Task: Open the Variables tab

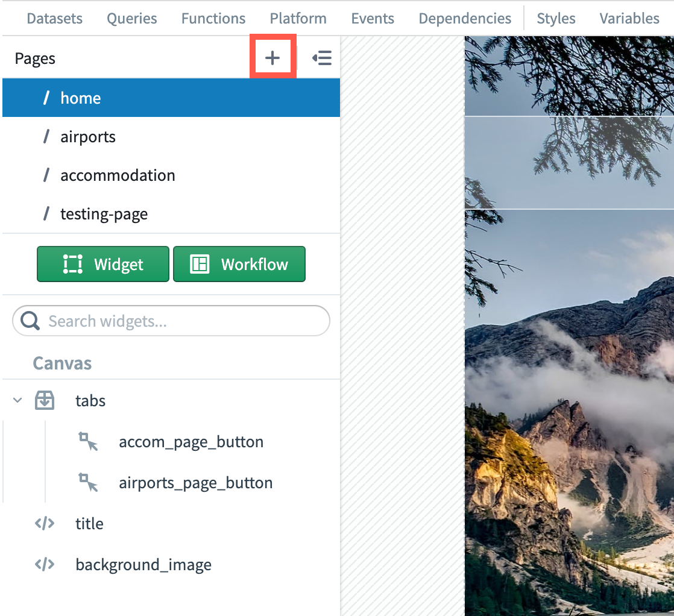Action: (x=630, y=19)
